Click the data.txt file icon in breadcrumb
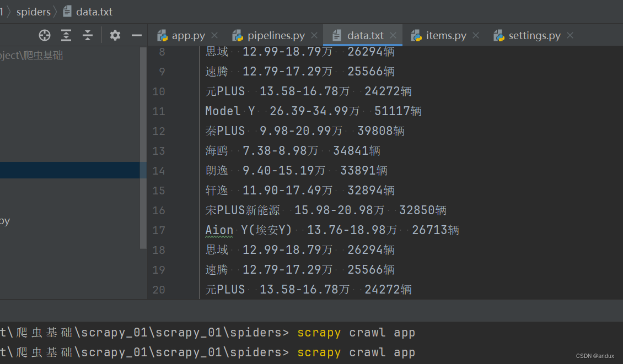623x364 pixels. (x=67, y=12)
